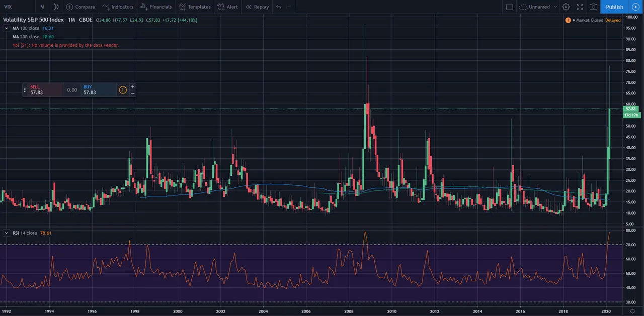
Task: Click the 100.00 price scale label
Action: click(632, 17)
